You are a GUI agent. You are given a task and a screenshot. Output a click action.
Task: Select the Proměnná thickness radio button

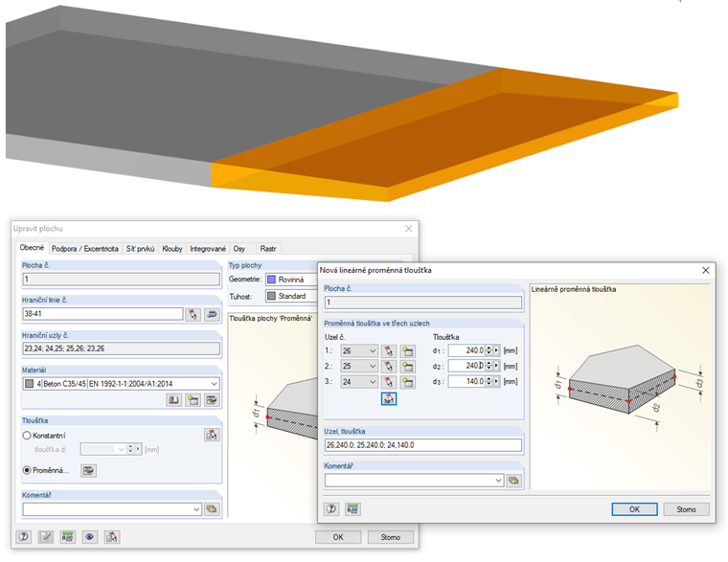pos(27,470)
